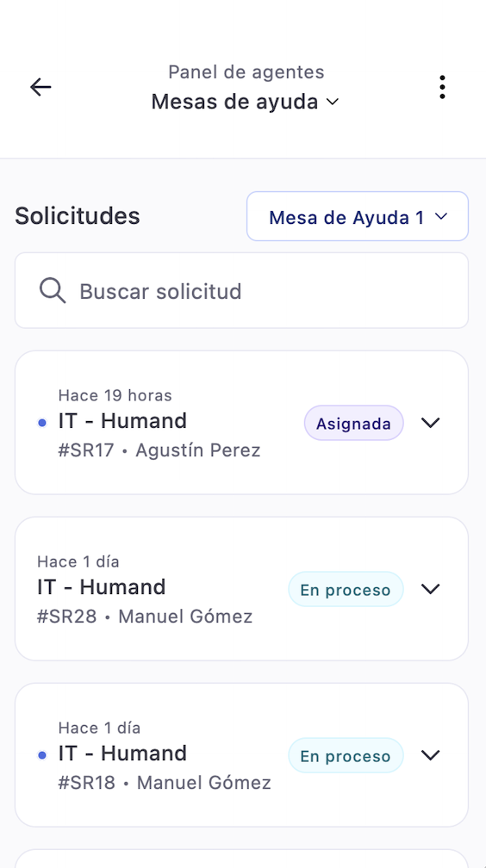Screen dimensions: 486x868
Task: Open the IT - Humand request #SR17
Action: (241, 422)
